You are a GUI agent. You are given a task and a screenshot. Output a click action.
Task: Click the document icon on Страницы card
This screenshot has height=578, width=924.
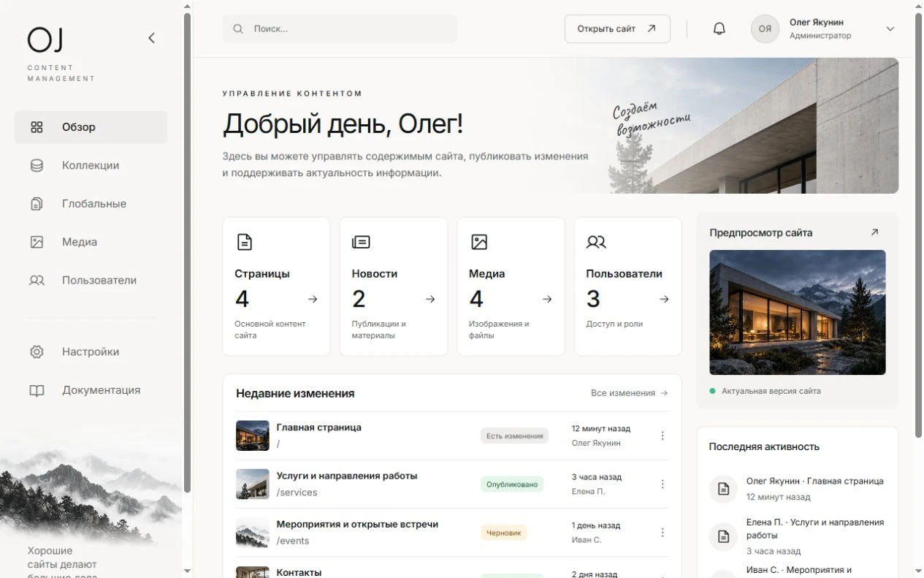tap(245, 242)
